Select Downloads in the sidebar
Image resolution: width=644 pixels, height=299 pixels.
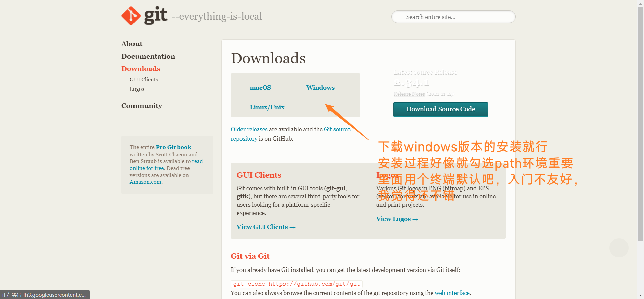tap(141, 69)
